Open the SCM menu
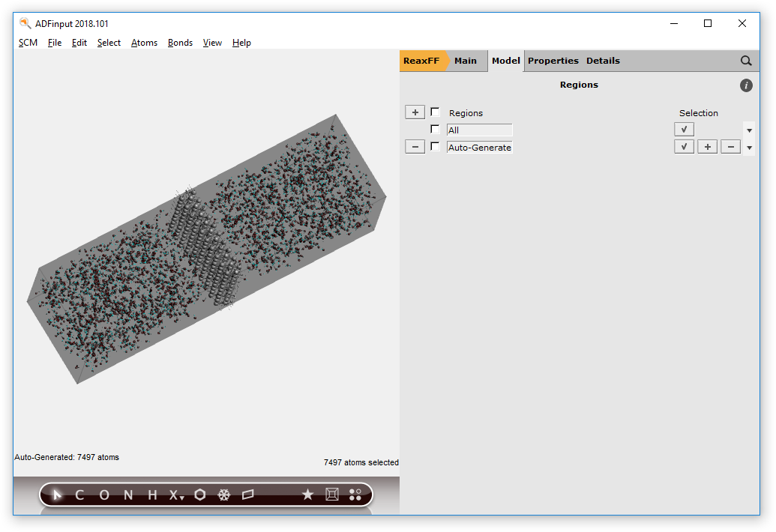The height and width of the screenshot is (532, 776). point(28,43)
